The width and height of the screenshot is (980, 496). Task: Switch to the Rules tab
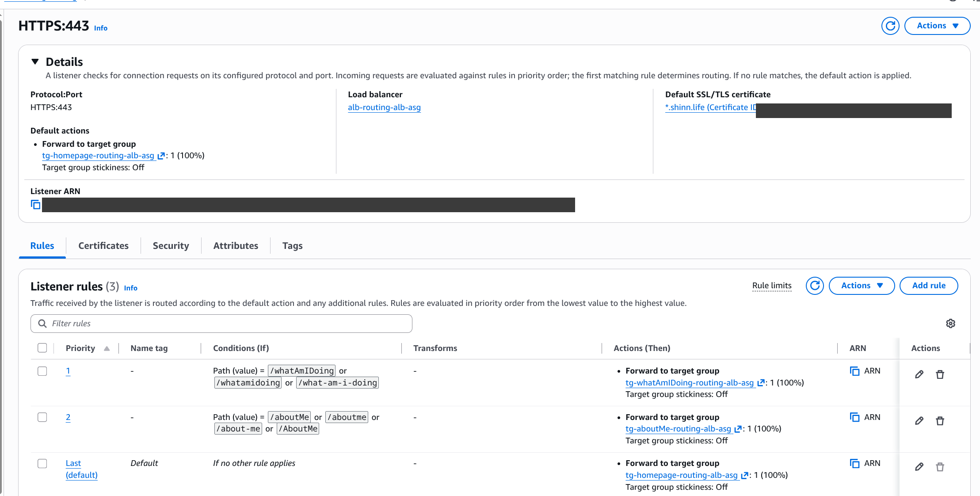pos(42,246)
